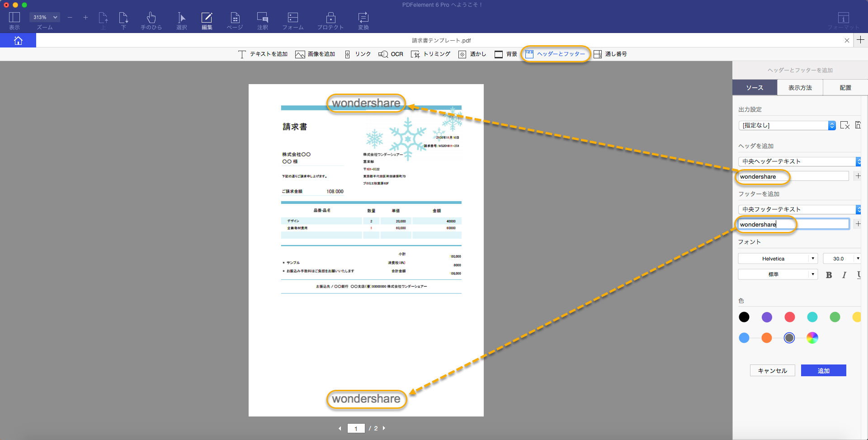Select the リンク link tool
Screen dimensions: 868x440
point(358,54)
